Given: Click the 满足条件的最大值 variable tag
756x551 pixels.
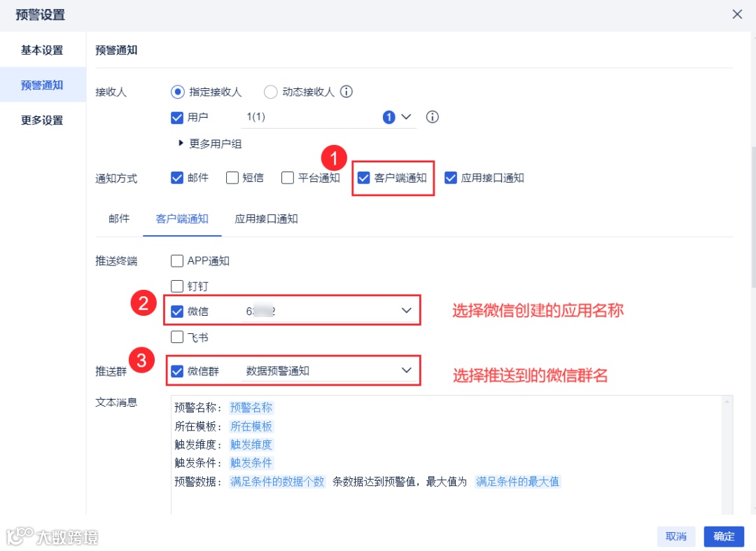Looking at the screenshot, I should click(x=517, y=482).
